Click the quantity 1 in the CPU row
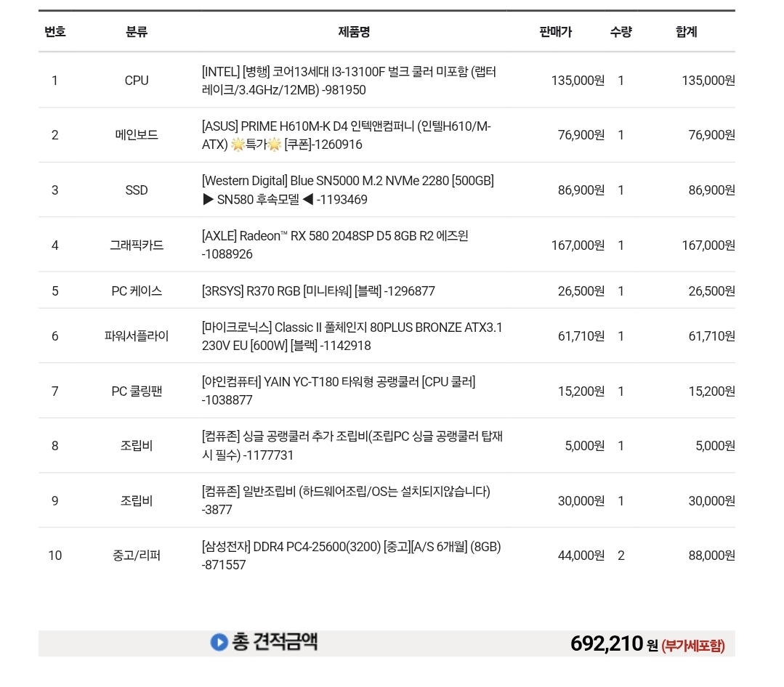 (621, 81)
